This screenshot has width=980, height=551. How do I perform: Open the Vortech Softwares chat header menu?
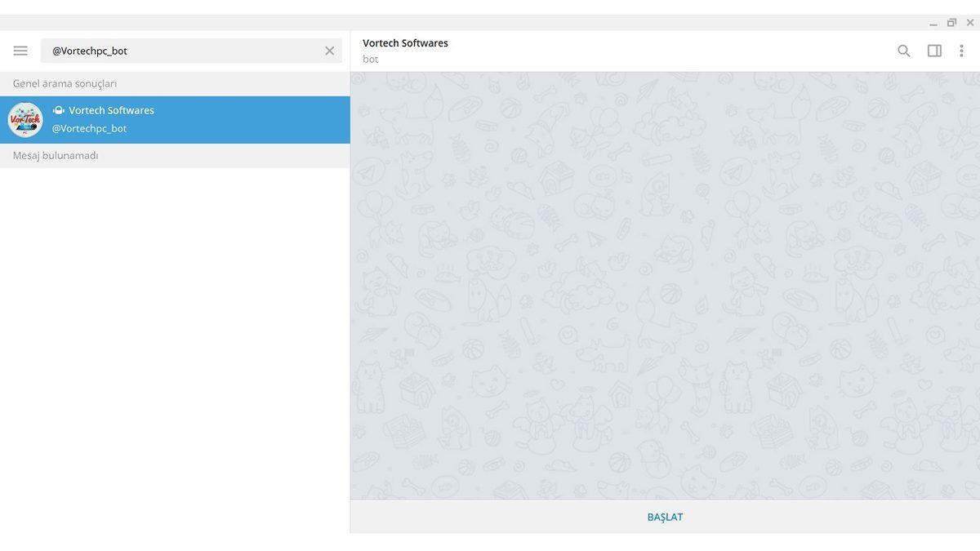pos(960,50)
